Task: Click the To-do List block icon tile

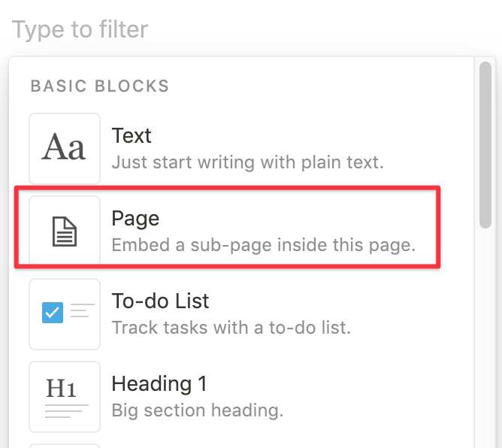Action: coord(65,313)
